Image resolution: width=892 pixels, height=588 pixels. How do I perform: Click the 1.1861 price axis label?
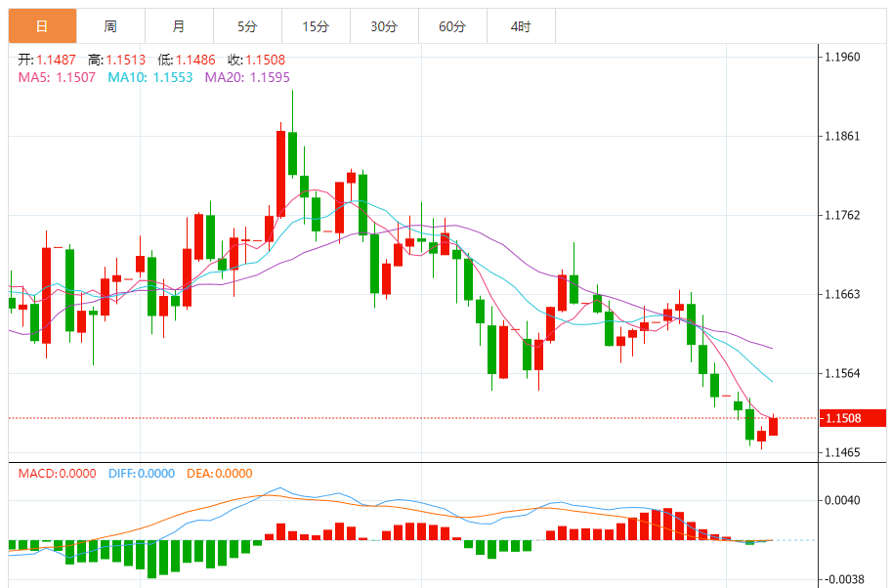tap(842, 136)
